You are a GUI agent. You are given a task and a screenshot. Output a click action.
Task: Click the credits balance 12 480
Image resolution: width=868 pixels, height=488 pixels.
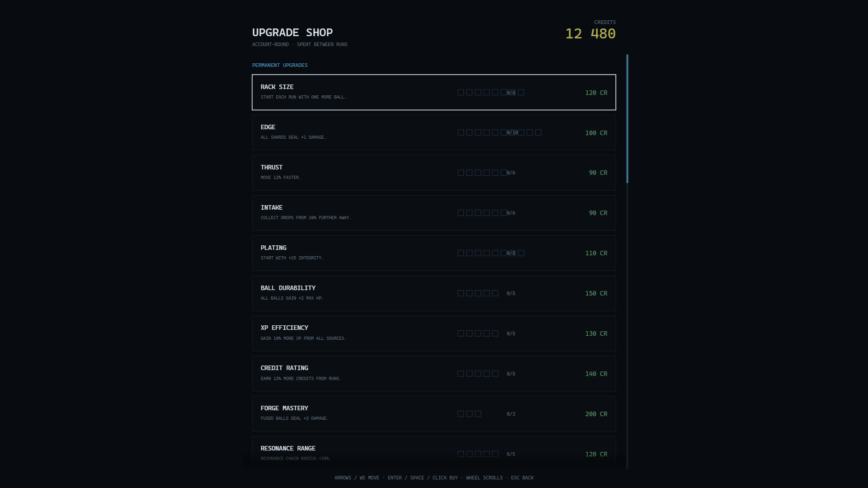pos(590,34)
